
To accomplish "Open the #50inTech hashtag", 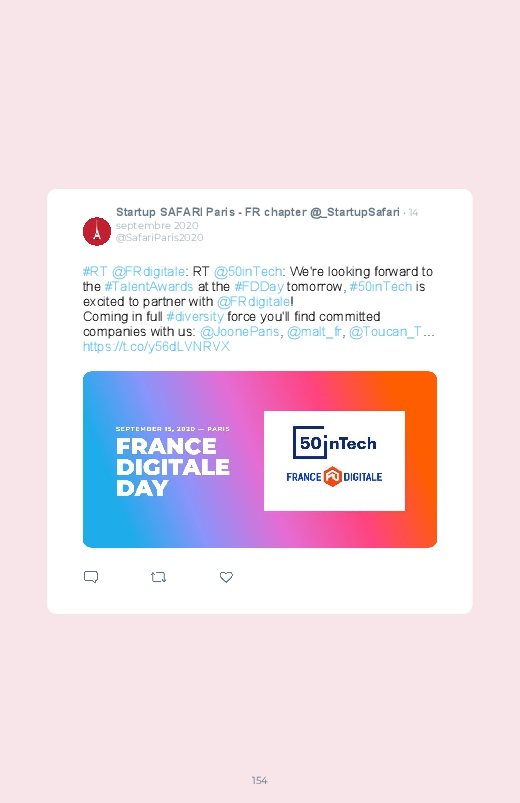I will (x=381, y=286).
